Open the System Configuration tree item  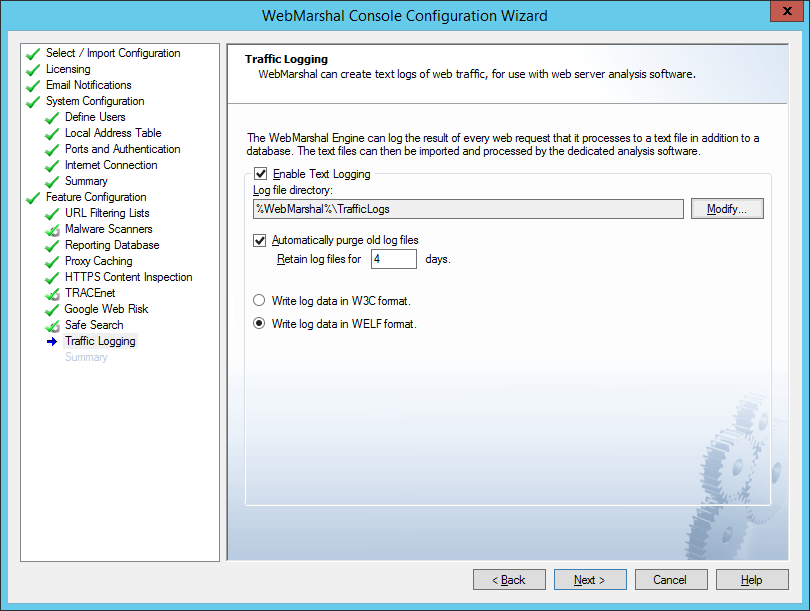pos(94,101)
